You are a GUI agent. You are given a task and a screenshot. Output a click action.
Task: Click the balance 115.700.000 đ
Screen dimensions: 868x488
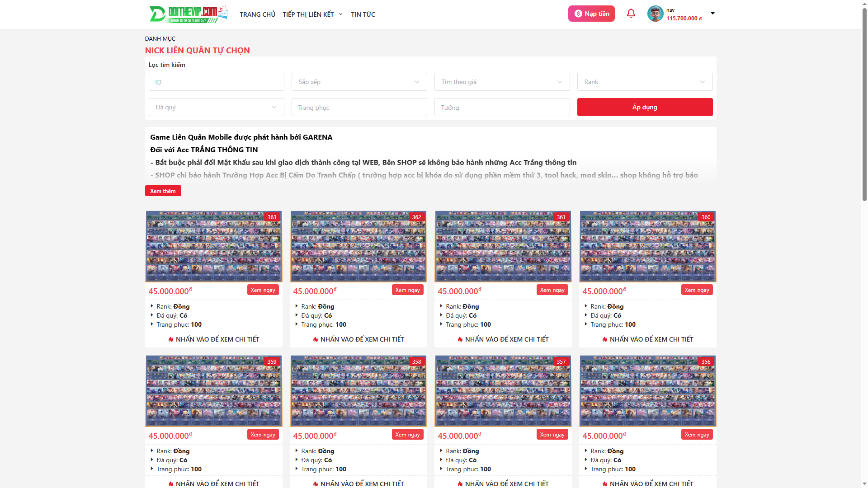pyautogui.click(x=684, y=19)
